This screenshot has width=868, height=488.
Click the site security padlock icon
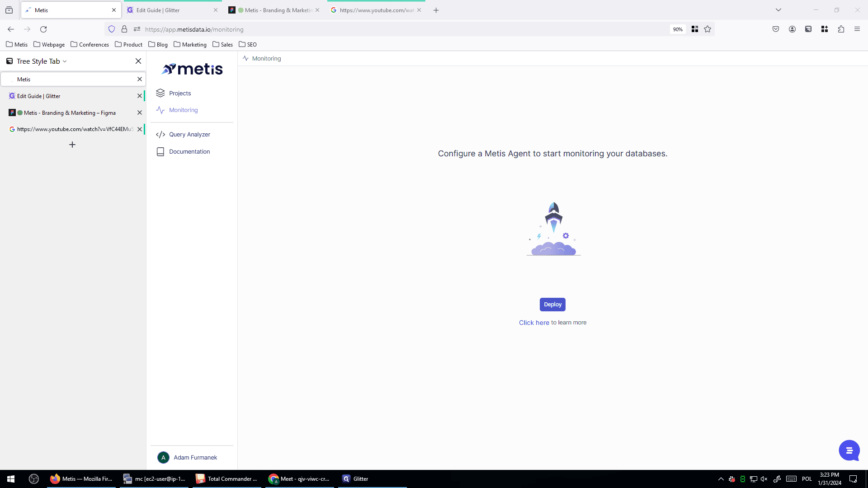124,29
